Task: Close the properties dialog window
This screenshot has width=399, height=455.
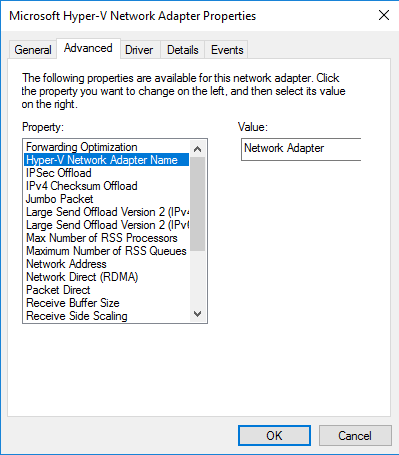Action: tap(384, 15)
